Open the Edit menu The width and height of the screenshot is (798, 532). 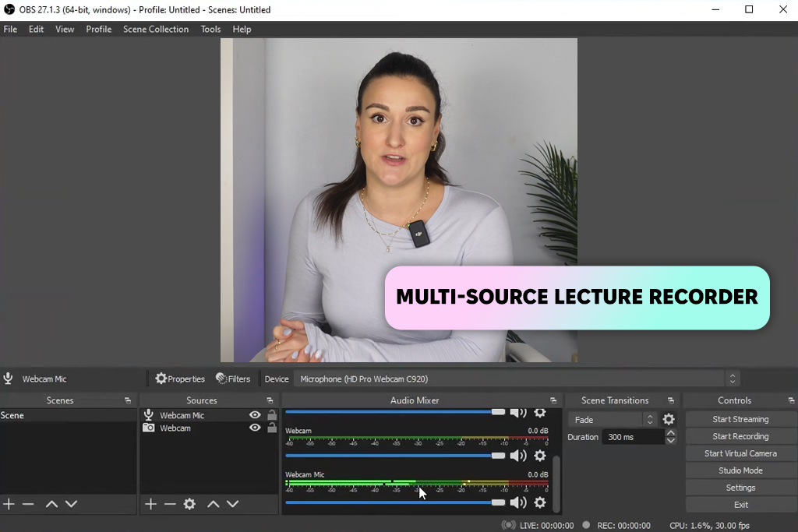[36, 29]
